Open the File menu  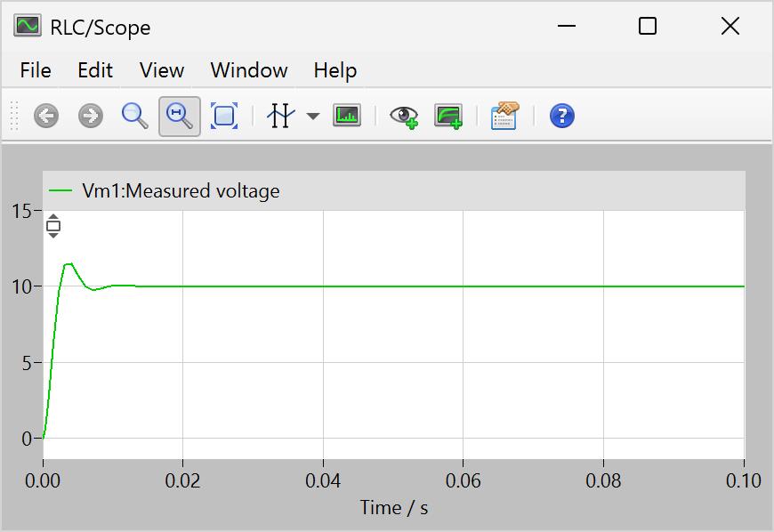tap(36, 70)
